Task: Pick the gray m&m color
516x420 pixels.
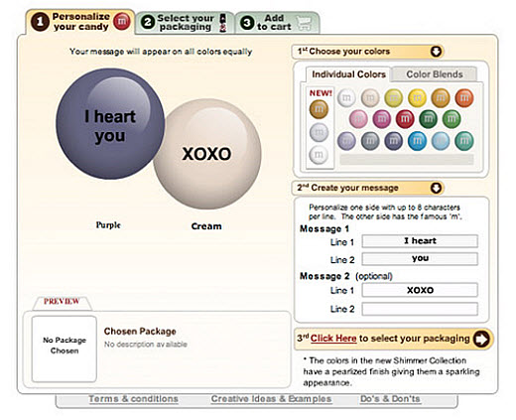Action: coord(370,141)
